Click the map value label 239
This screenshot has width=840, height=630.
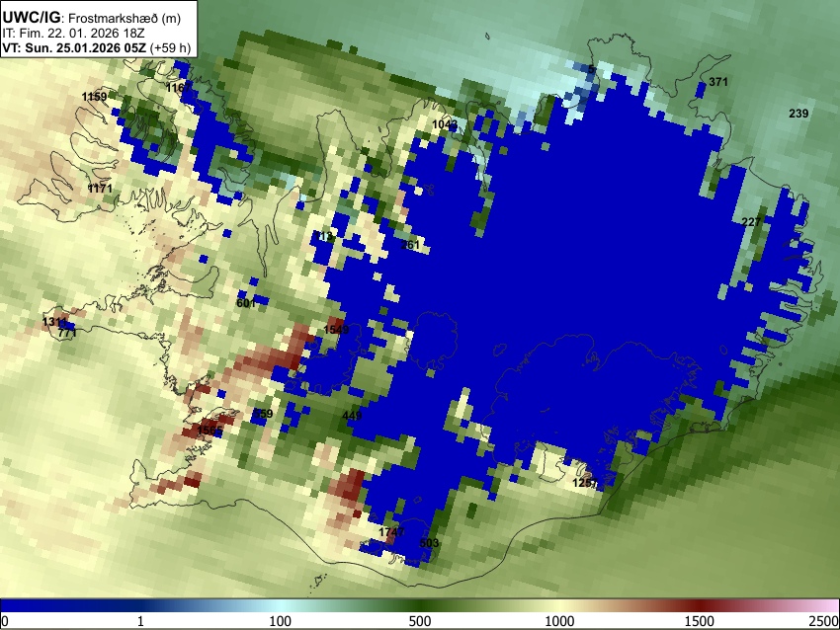798,114
